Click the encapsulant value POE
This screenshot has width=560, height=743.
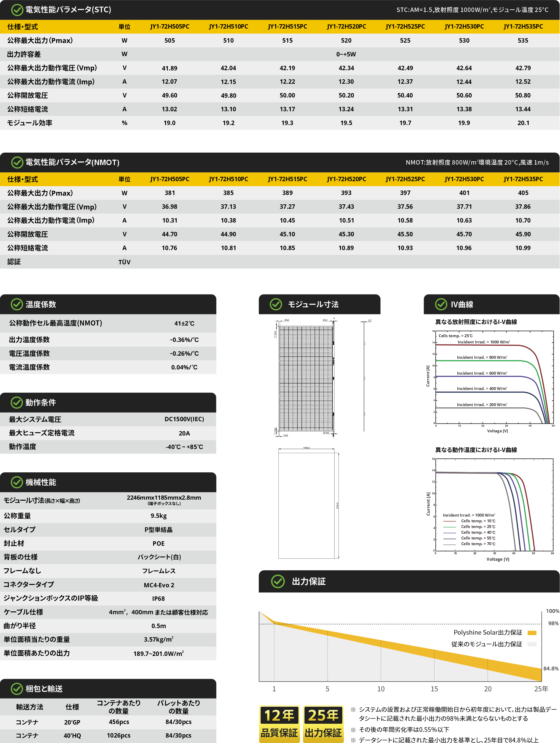159,544
